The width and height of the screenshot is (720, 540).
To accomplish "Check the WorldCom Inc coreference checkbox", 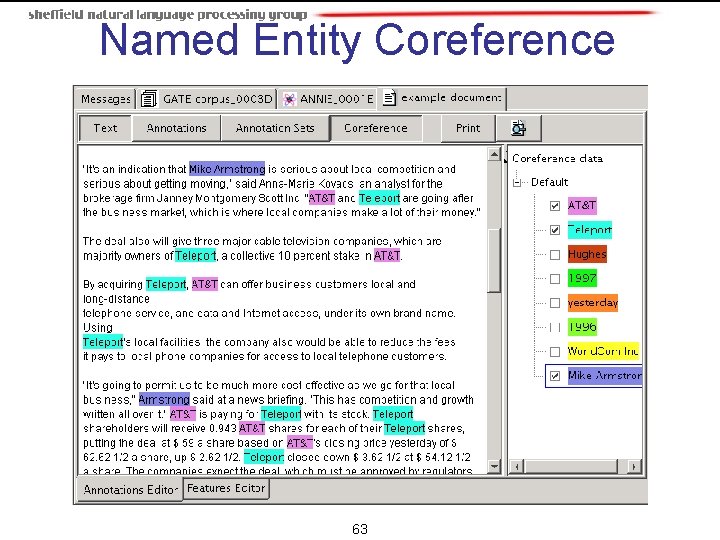I will point(555,352).
